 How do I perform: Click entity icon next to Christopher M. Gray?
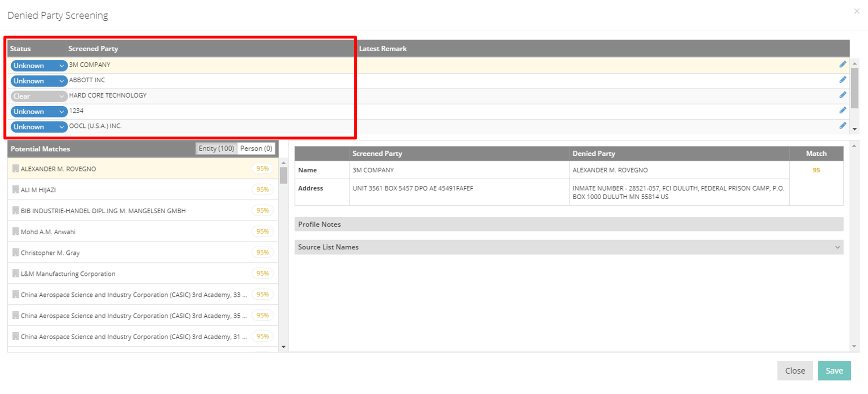tap(15, 253)
